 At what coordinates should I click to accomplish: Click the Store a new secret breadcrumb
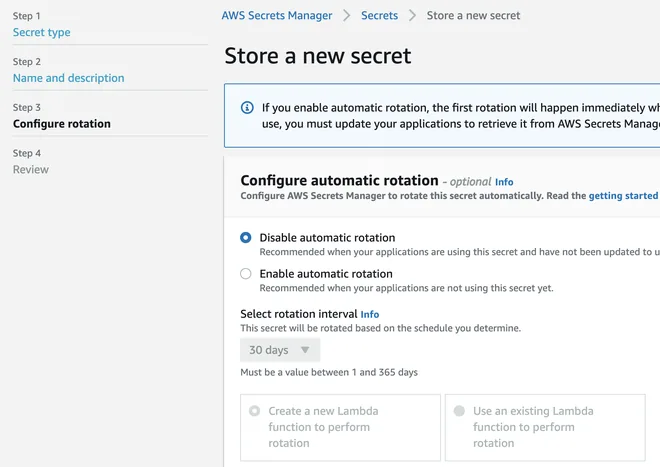[x=473, y=16]
